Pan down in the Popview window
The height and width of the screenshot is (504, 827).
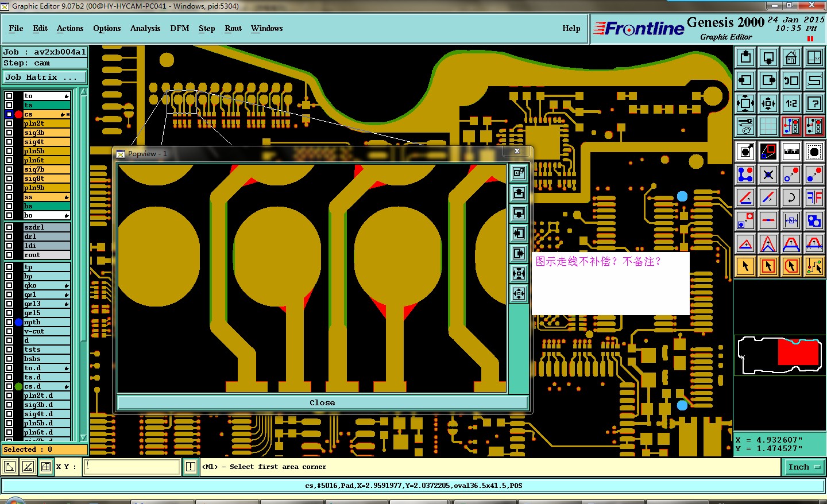(519, 214)
